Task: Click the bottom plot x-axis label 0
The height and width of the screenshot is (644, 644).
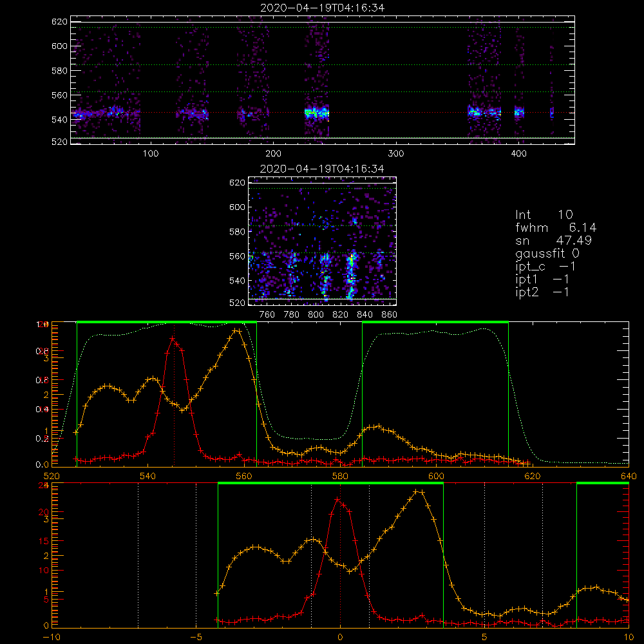Action: [340, 638]
